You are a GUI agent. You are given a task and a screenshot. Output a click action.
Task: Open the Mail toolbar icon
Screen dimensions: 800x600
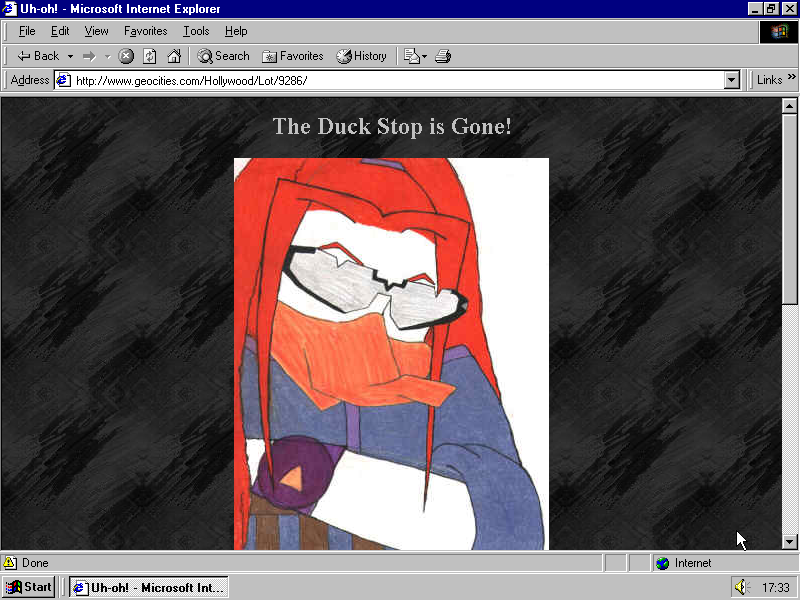point(411,56)
